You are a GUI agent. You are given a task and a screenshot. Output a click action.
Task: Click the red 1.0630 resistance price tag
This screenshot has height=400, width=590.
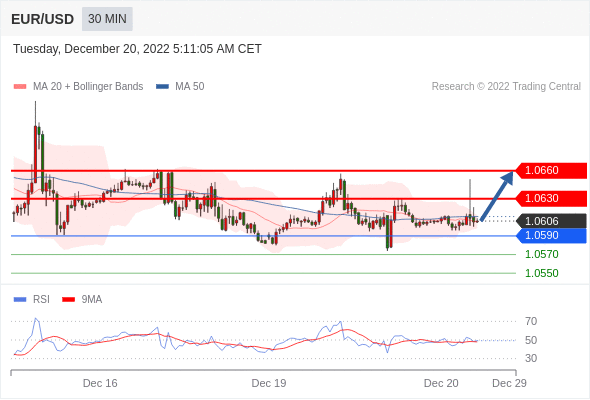[x=552, y=198]
